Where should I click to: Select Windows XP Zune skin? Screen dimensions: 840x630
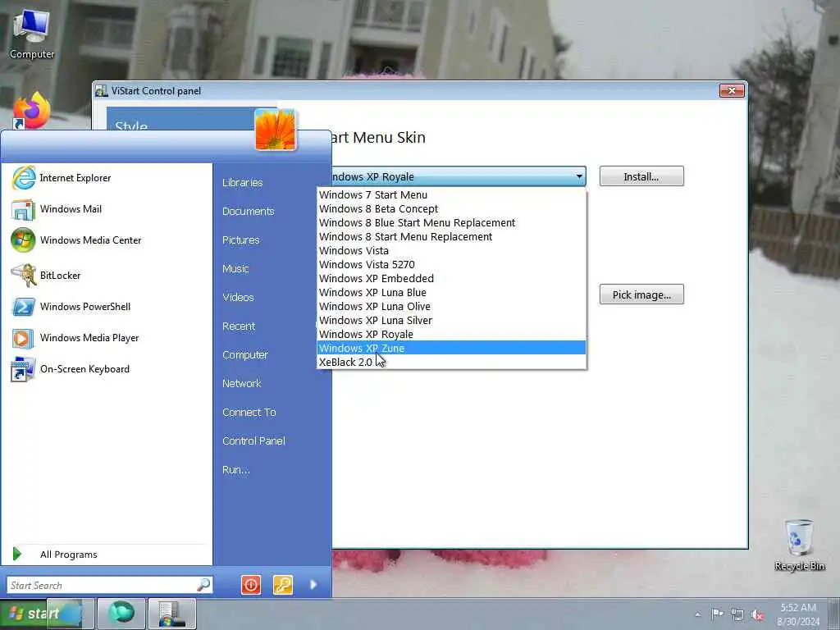tap(452, 348)
